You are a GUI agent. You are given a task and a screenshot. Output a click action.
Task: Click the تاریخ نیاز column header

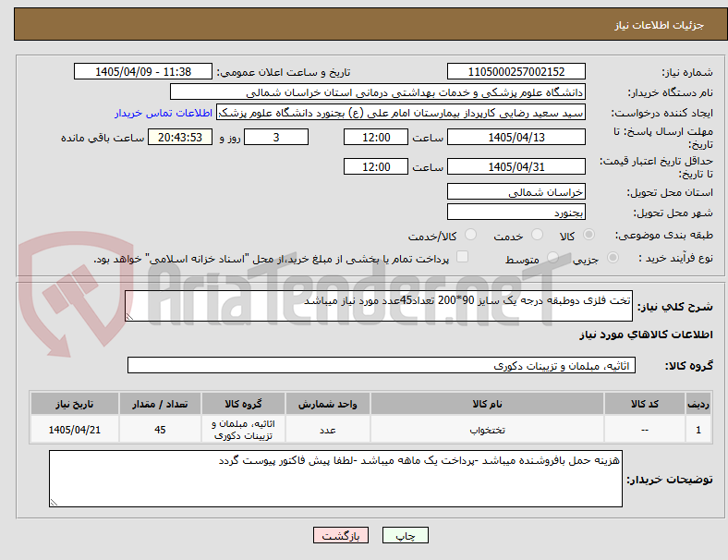pyautogui.click(x=75, y=404)
